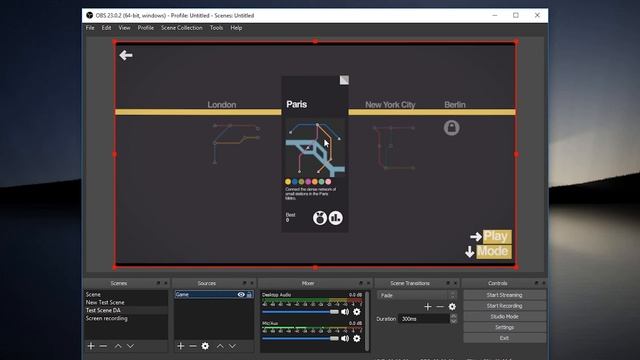Click the medal achievements icon on Paris card
Image resolution: width=640 pixels, height=360 pixels.
coord(320,218)
